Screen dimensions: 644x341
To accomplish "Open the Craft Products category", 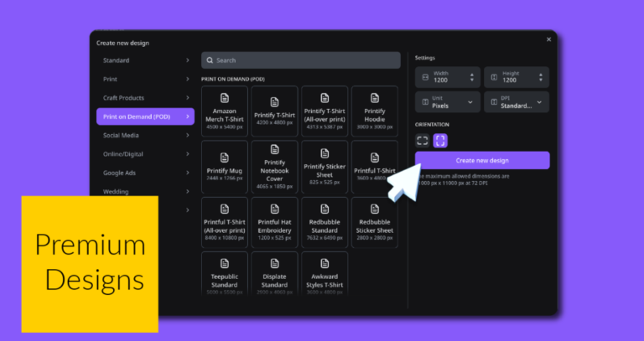I will click(145, 98).
